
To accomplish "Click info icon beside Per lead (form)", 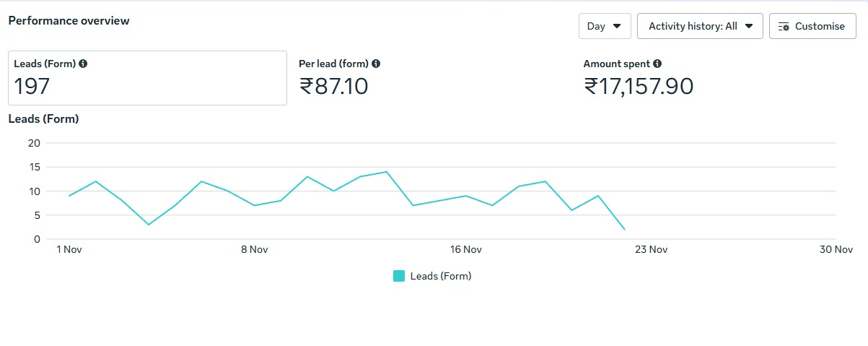I will pos(376,64).
